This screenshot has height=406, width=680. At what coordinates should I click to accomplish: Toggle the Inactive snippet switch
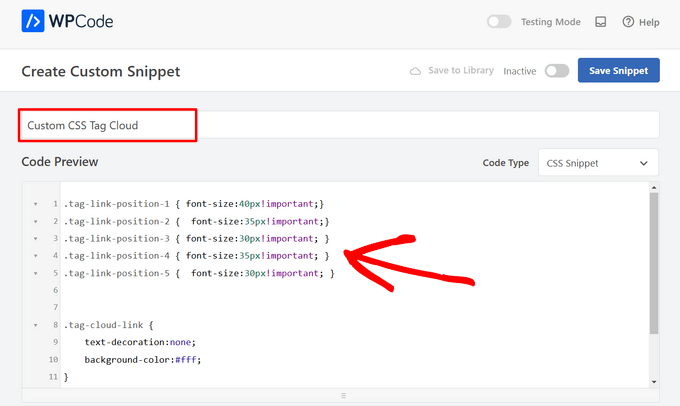[x=557, y=71]
